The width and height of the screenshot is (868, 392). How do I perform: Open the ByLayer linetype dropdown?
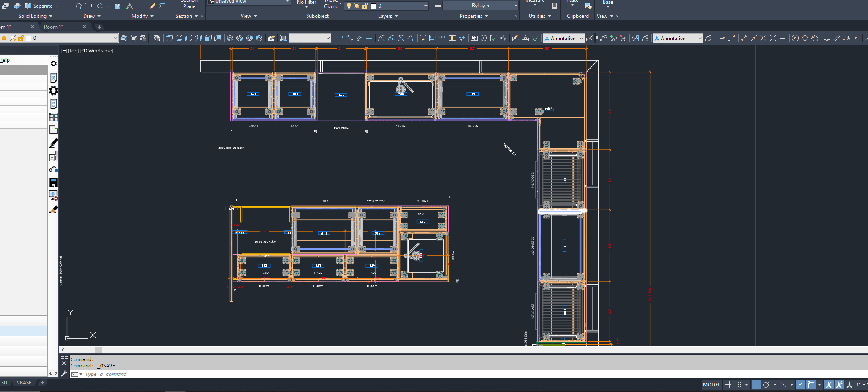point(516,6)
